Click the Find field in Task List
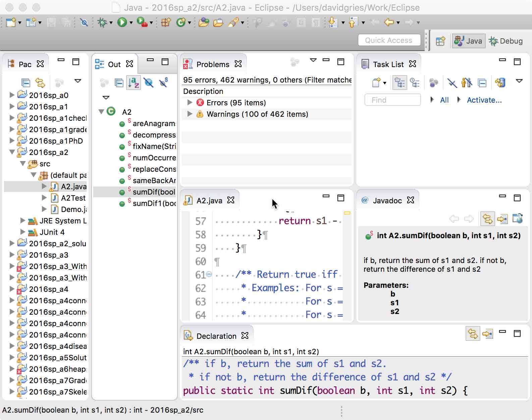The height and width of the screenshot is (420, 532). click(x=392, y=100)
